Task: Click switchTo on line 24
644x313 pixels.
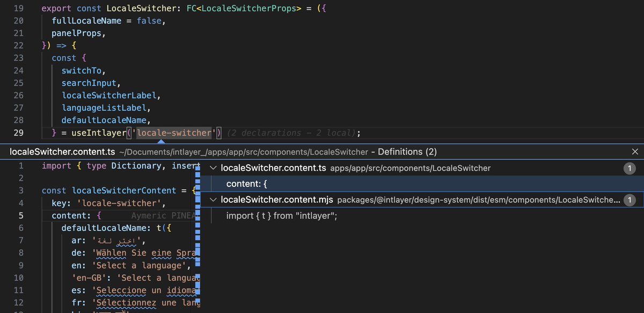Action: (x=82, y=71)
